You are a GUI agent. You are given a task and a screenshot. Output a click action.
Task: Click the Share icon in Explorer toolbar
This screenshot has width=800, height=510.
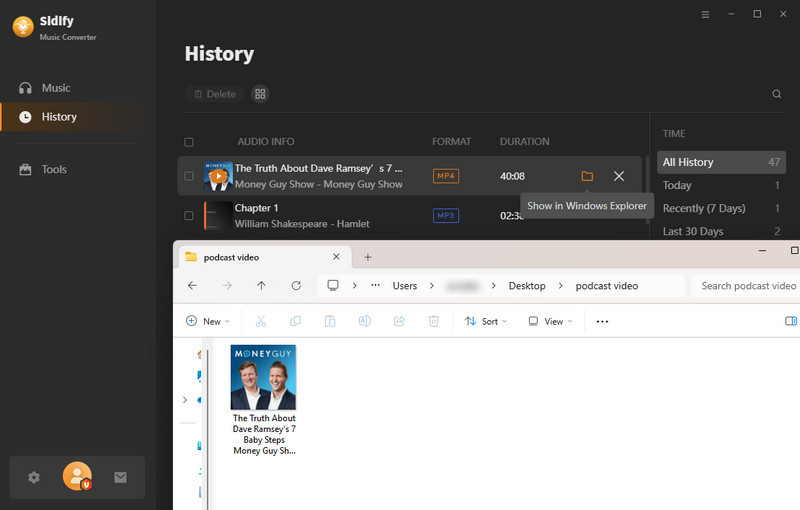point(399,321)
